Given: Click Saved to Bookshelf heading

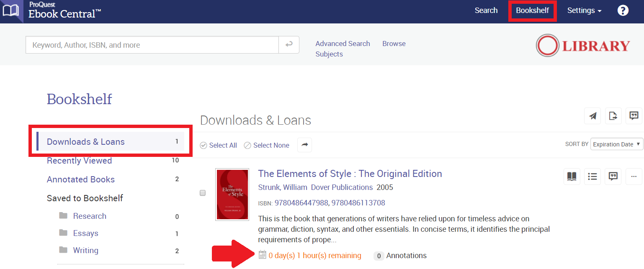Looking at the screenshot, I should click(85, 198).
